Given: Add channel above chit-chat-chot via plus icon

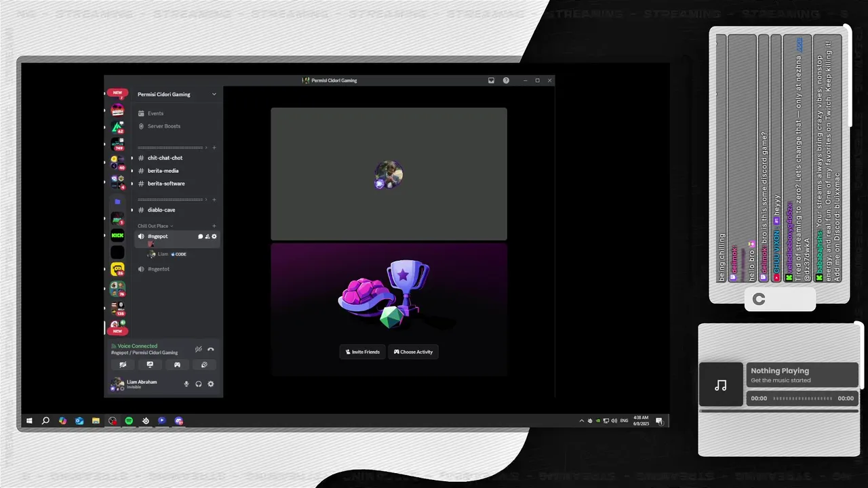Looking at the screenshot, I should pos(214,147).
